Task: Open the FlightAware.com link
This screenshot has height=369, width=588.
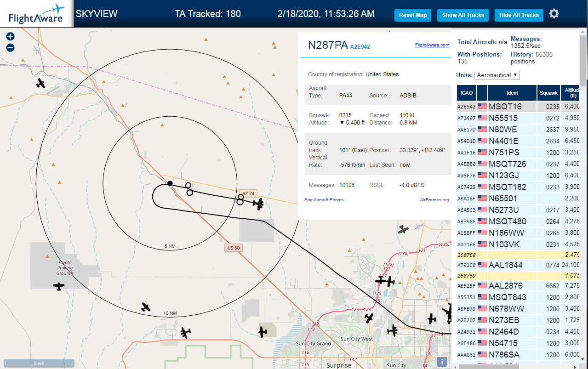Action: pos(432,45)
